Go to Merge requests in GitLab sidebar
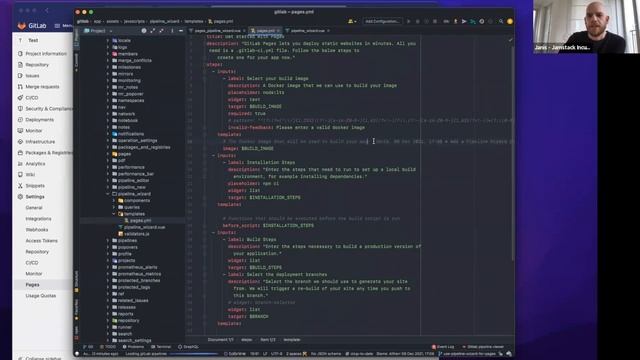The image size is (640, 360). 42,87
